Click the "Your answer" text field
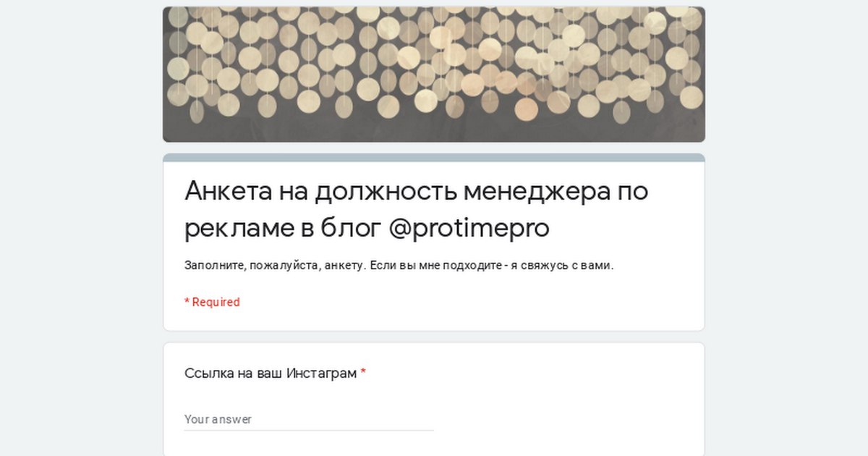This screenshot has width=868, height=456. click(309, 419)
